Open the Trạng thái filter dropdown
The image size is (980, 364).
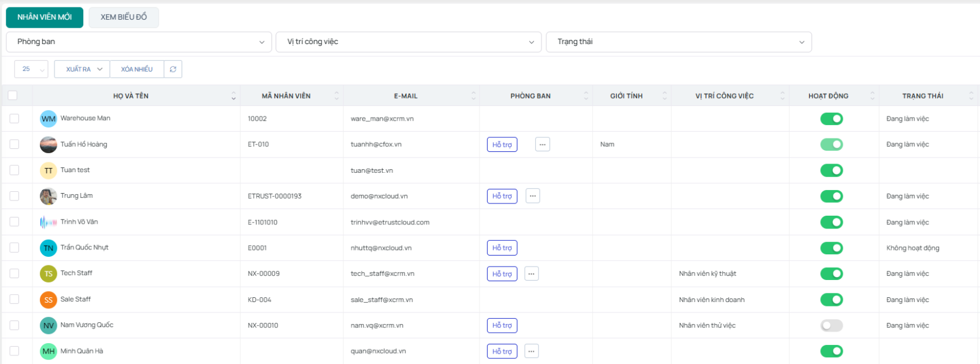tap(679, 42)
